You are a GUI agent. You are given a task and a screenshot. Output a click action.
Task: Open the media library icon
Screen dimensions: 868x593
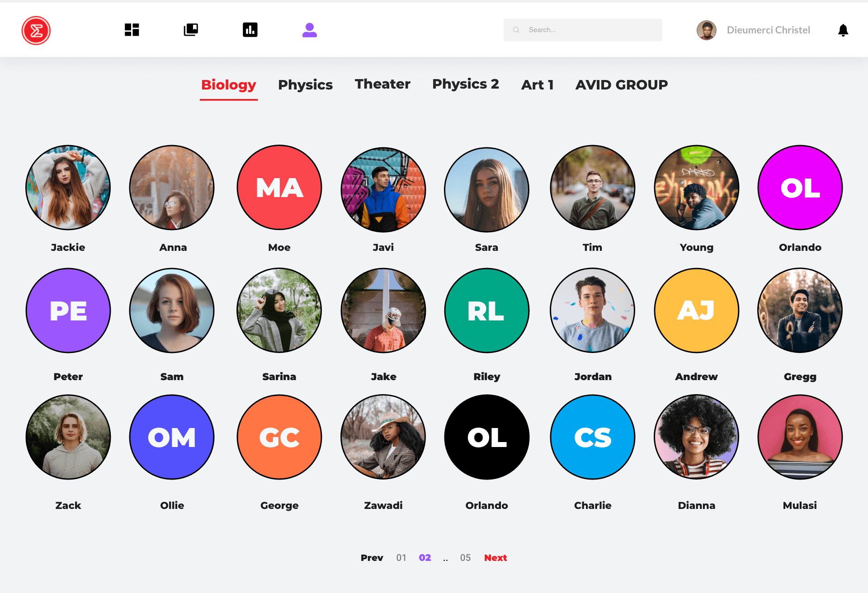click(x=191, y=30)
